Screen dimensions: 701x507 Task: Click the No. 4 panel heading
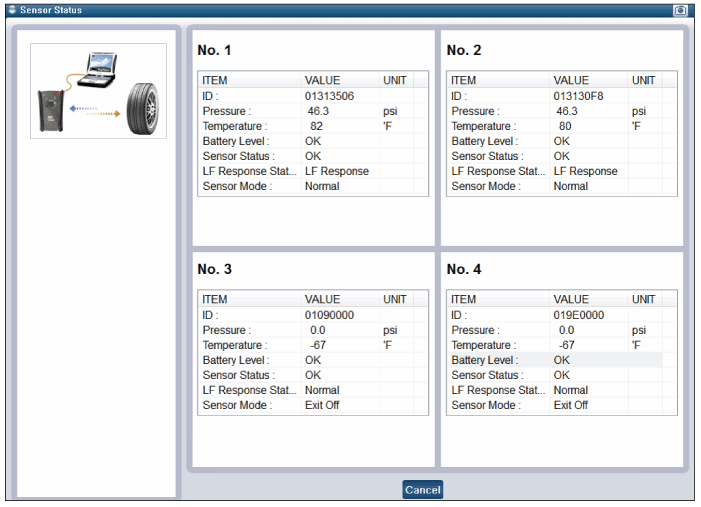[x=464, y=269]
